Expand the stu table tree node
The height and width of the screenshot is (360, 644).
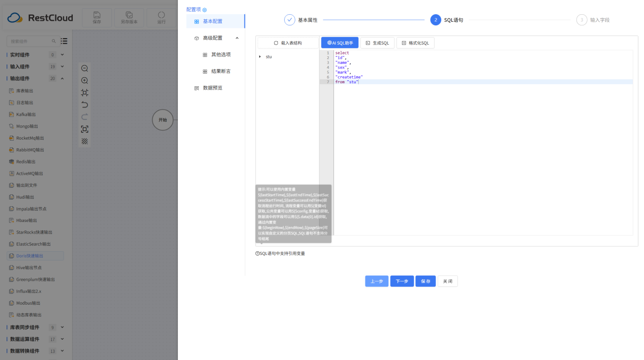pyautogui.click(x=260, y=57)
